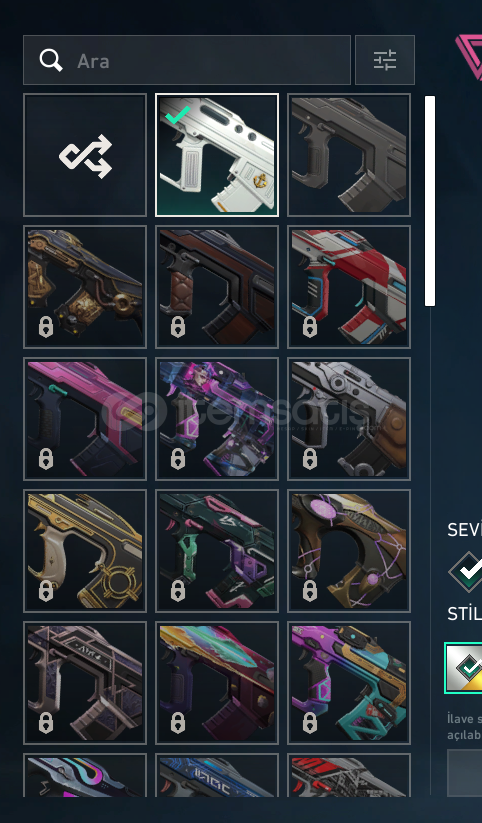The width and height of the screenshot is (482, 823).
Task: Select the rainbow feather painted skin
Action: coord(217,683)
